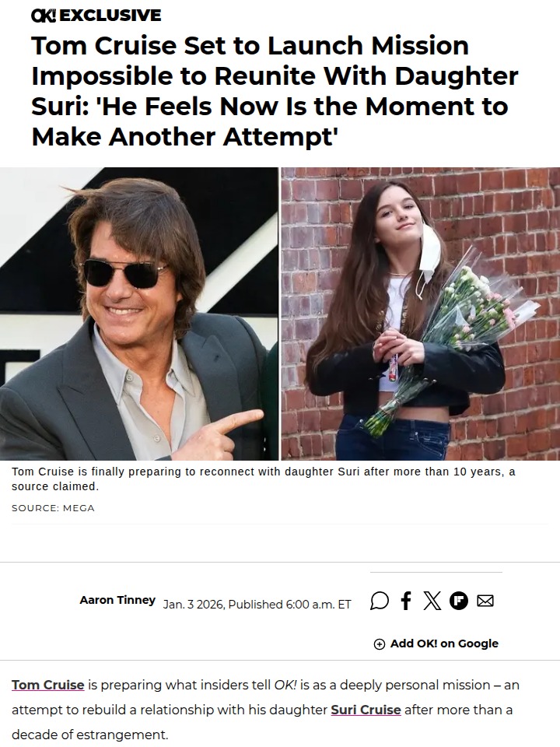
Task: Click the plus icon beside Add OK! on Google
Action: [x=380, y=644]
